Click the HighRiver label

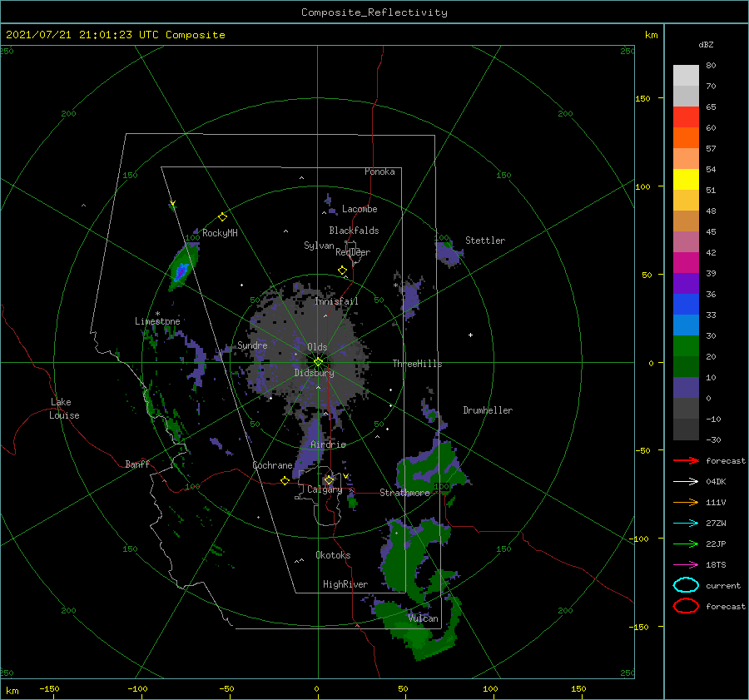[x=345, y=584]
